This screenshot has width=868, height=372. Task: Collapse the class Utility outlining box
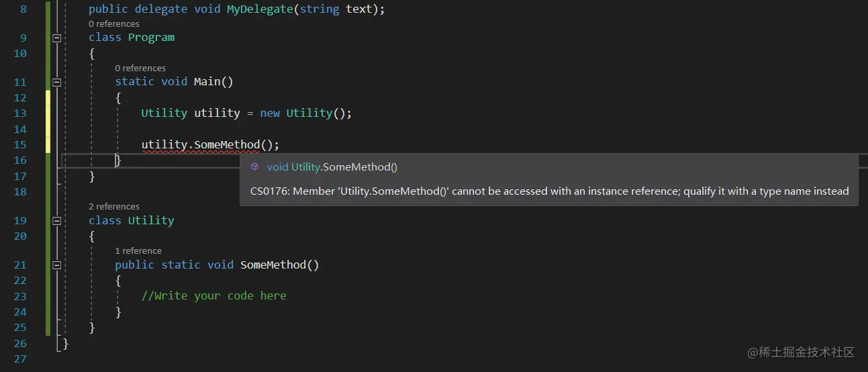(56, 221)
